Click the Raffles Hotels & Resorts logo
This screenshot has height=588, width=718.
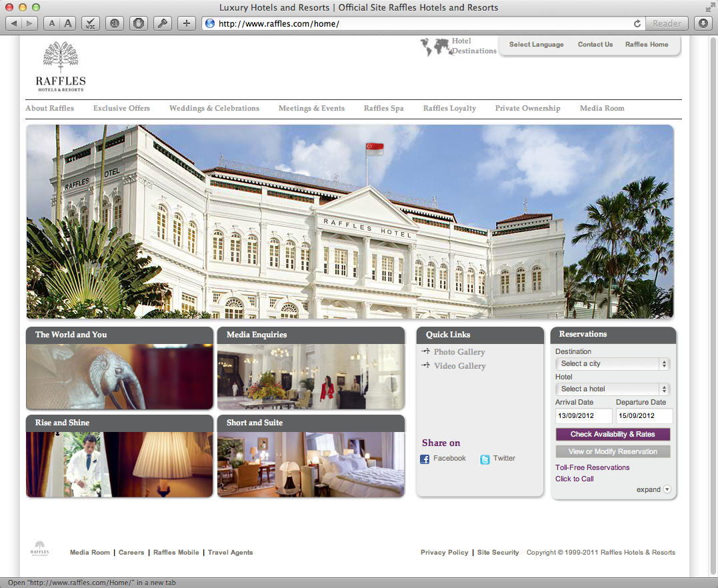pos(61,67)
